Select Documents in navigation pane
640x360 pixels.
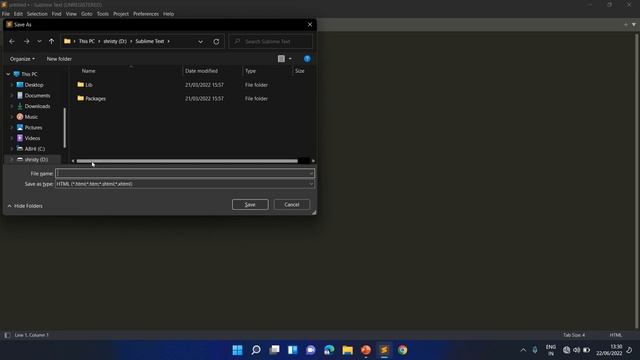tap(37, 96)
